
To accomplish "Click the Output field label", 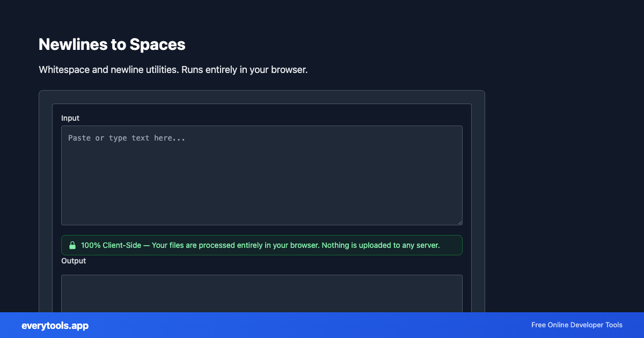I will 74,261.
